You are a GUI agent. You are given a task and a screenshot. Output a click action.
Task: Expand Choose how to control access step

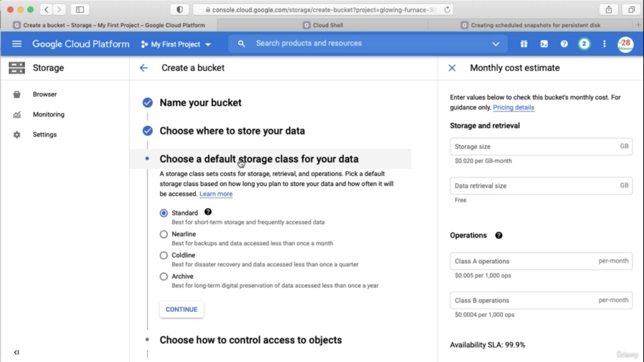(x=250, y=340)
